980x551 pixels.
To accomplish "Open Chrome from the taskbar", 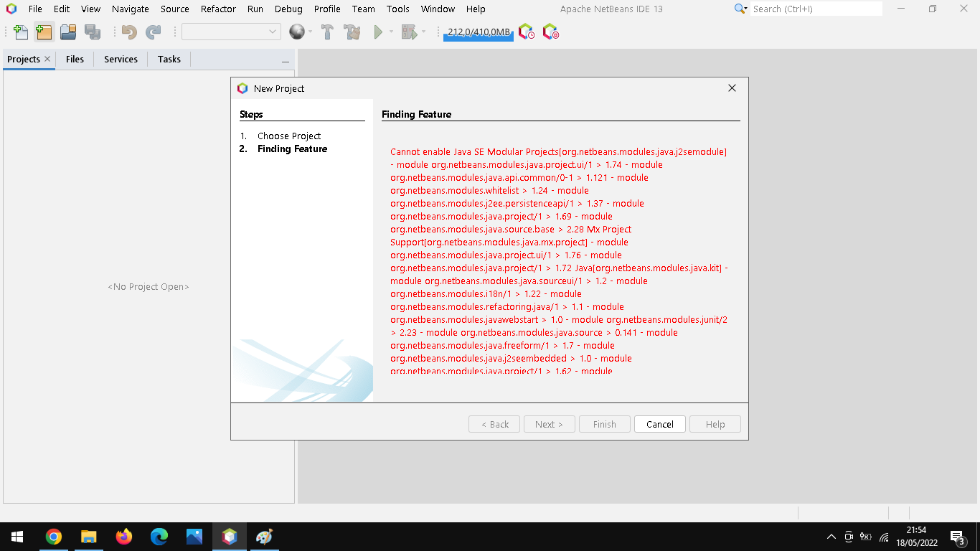I will 53,537.
